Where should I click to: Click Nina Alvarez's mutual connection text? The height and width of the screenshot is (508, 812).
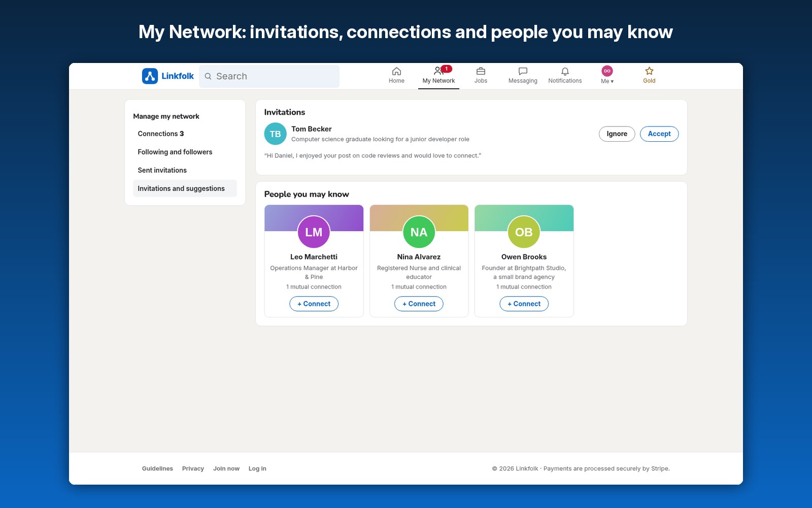coord(419,287)
